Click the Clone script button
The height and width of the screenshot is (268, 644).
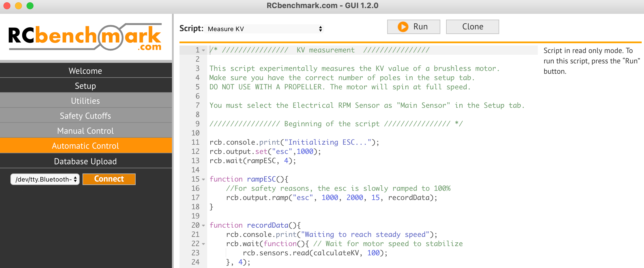472,27
